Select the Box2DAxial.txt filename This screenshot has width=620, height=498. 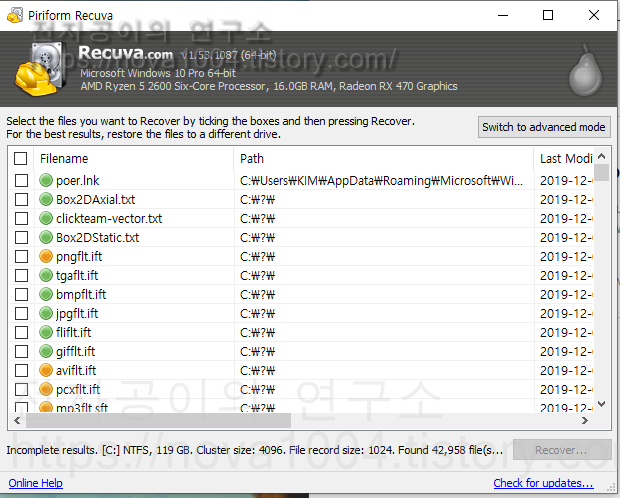tap(95, 200)
